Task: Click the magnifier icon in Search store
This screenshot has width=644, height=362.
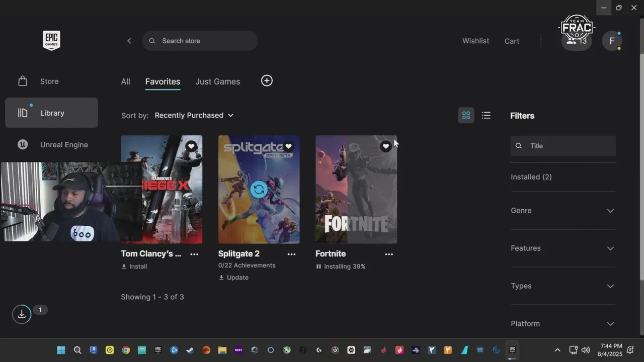Action: (x=152, y=41)
